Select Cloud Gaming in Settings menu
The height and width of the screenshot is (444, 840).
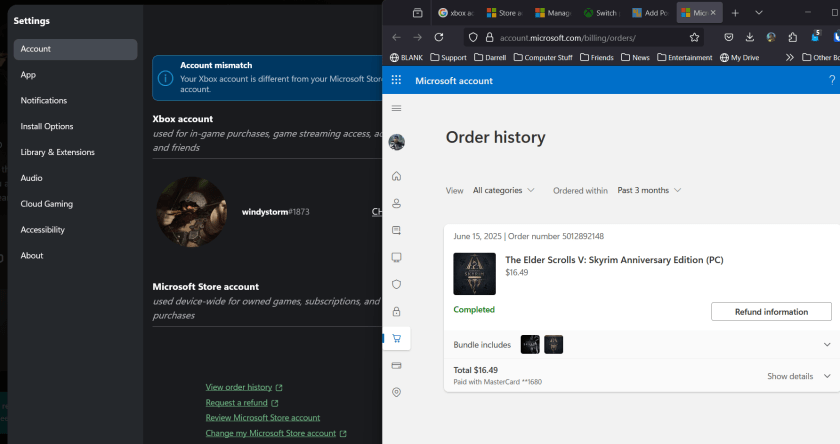point(47,204)
